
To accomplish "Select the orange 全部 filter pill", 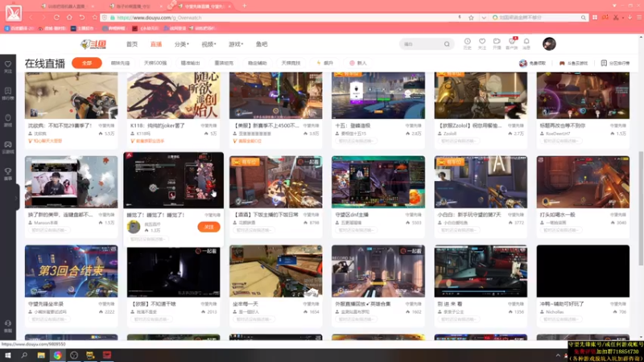I will [87, 63].
